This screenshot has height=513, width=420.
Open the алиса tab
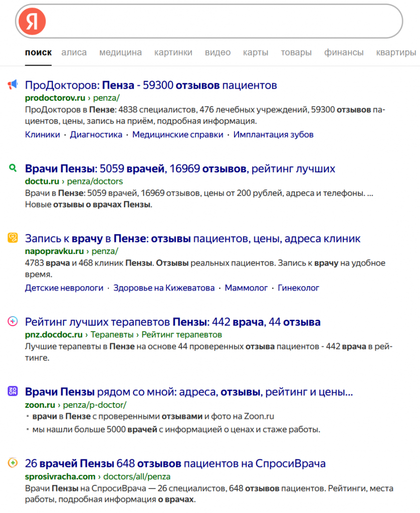(74, 52)
